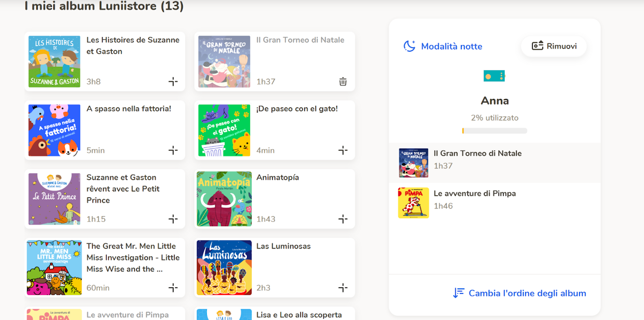
Task: Toggle Modalità notte night mode
Action: tap(443, 46)
